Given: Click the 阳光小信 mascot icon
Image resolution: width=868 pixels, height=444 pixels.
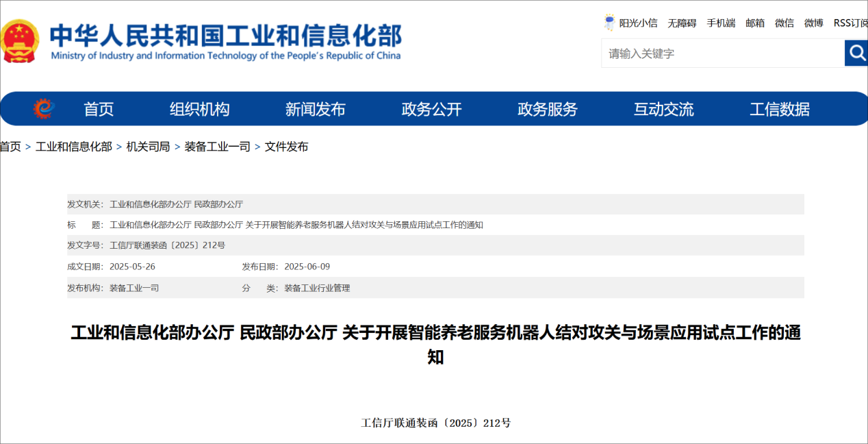Looking at the screenshot, I should tap(609, 23).
